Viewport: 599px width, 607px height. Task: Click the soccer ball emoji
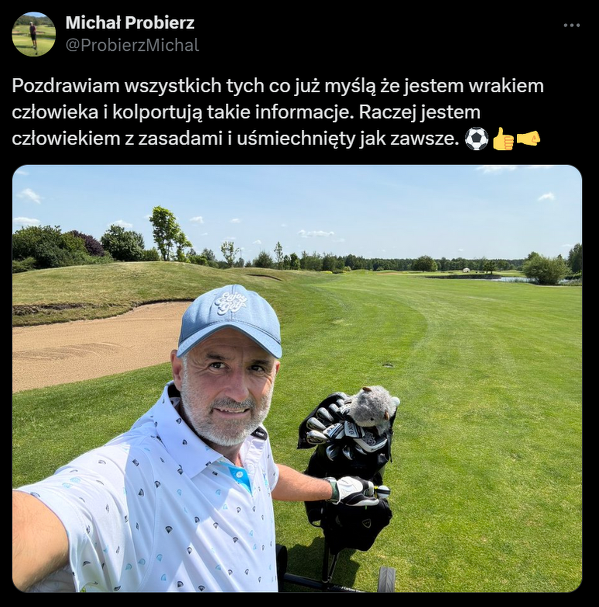pyautogui.click(x=476, y=139)
